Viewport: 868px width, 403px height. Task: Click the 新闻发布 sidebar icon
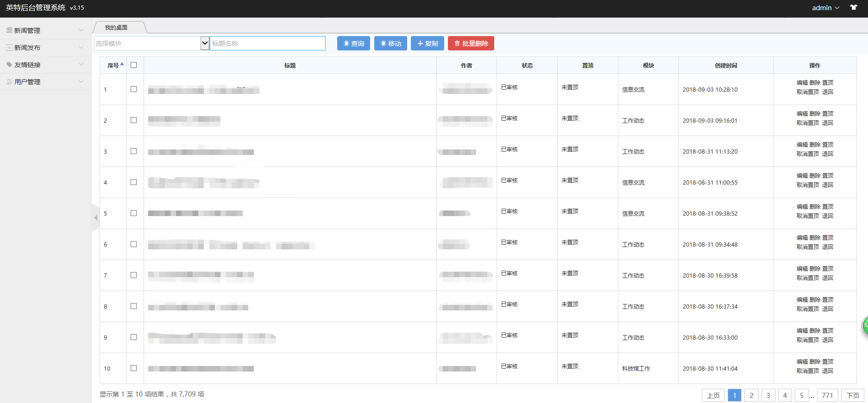(9, 48)
